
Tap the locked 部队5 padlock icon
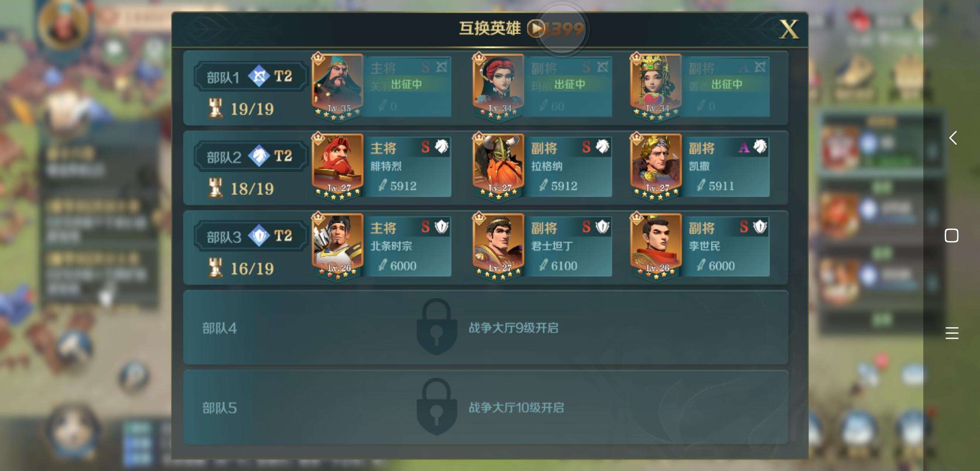436,406
